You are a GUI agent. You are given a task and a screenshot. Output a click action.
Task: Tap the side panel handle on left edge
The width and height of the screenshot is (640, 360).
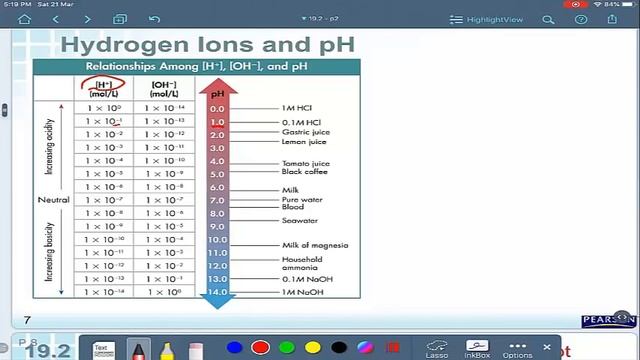(4, 110)
